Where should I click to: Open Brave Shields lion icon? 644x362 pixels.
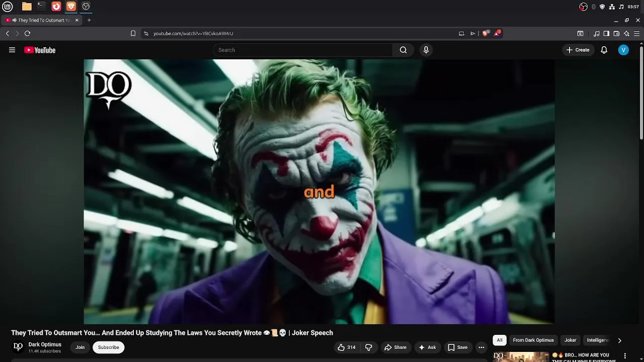pos(486,33)
